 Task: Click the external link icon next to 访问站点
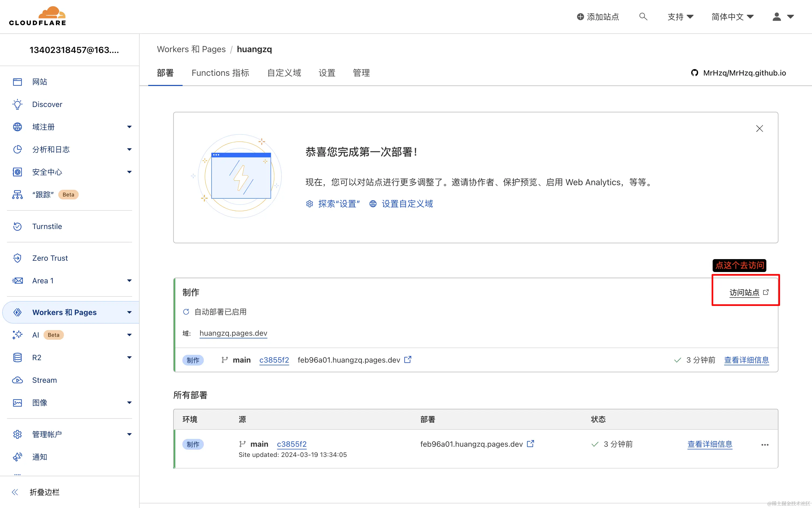[x=766, y=292]
